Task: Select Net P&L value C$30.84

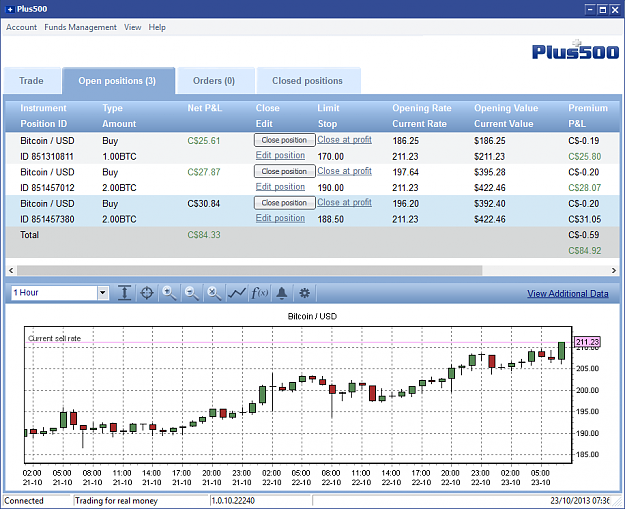Action: click(x=204, y=204)
